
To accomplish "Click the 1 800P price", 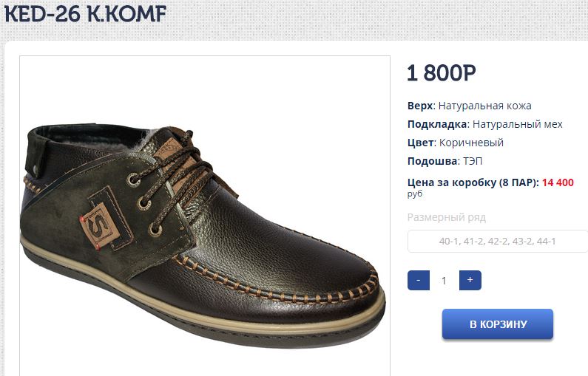I will [441, 73].
